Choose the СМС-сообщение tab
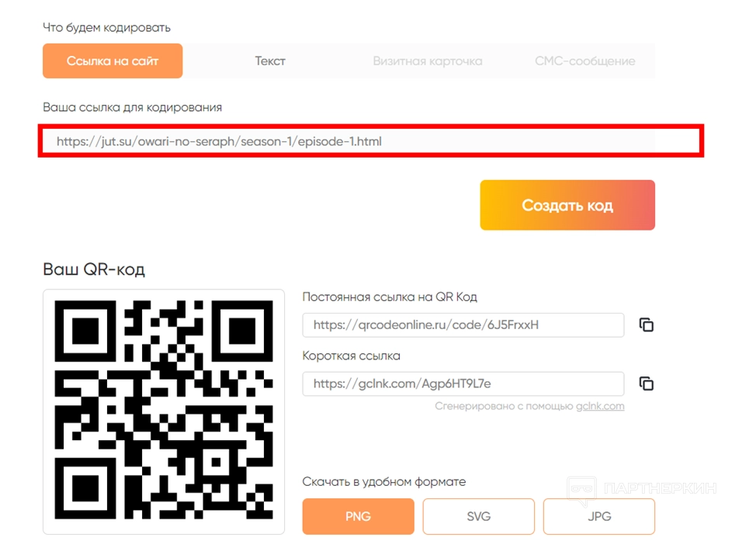 coord(584,61)
